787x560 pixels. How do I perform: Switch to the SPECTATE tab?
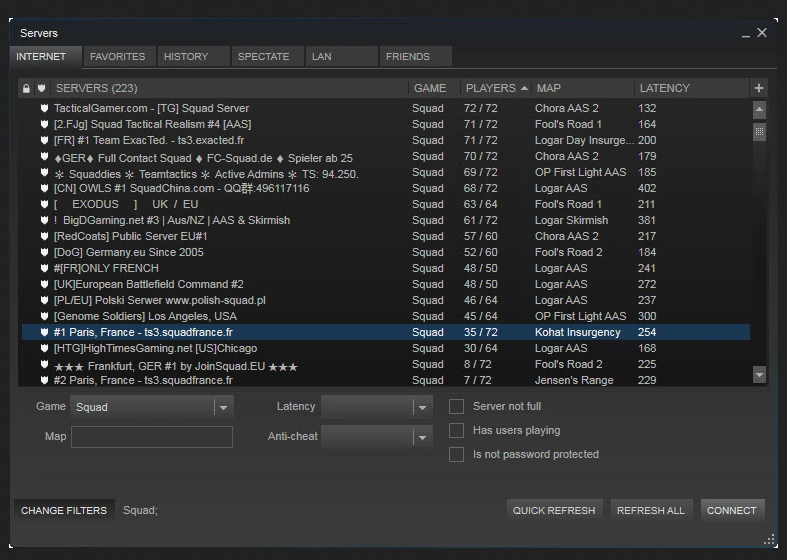(267, 57)
